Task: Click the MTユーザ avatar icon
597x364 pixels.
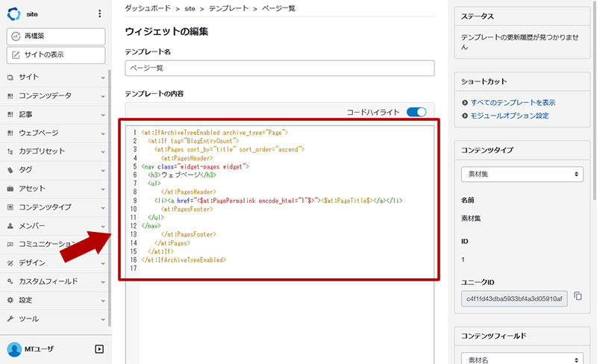Action: [x=14, y=349]
